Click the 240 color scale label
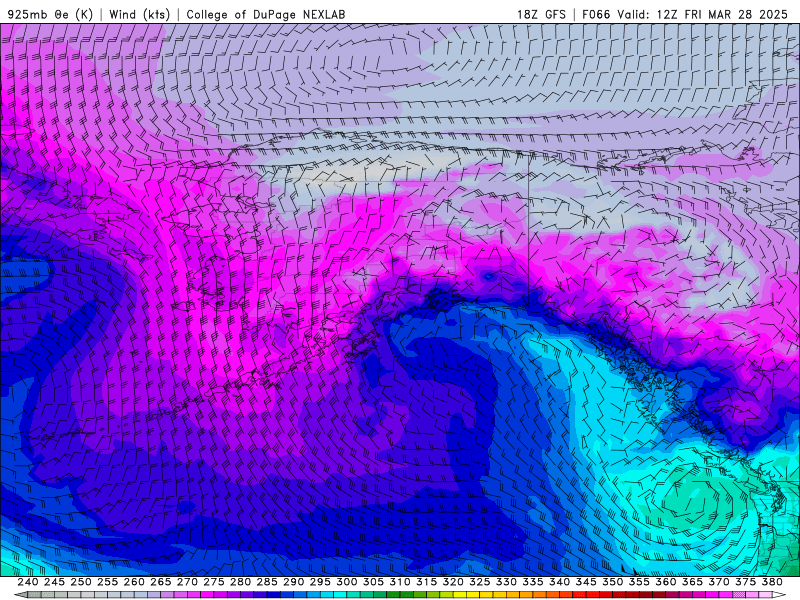 (x=28, y=582)
